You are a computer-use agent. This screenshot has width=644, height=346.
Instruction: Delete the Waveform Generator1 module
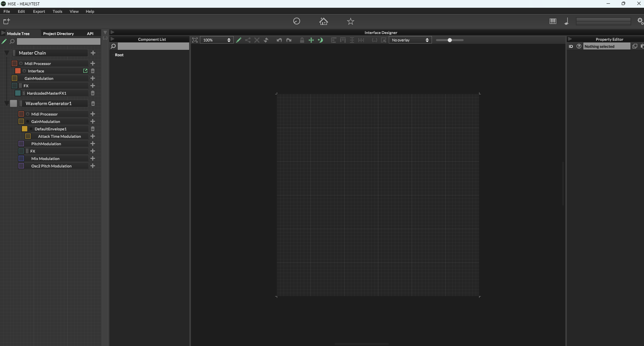[93, 103]
